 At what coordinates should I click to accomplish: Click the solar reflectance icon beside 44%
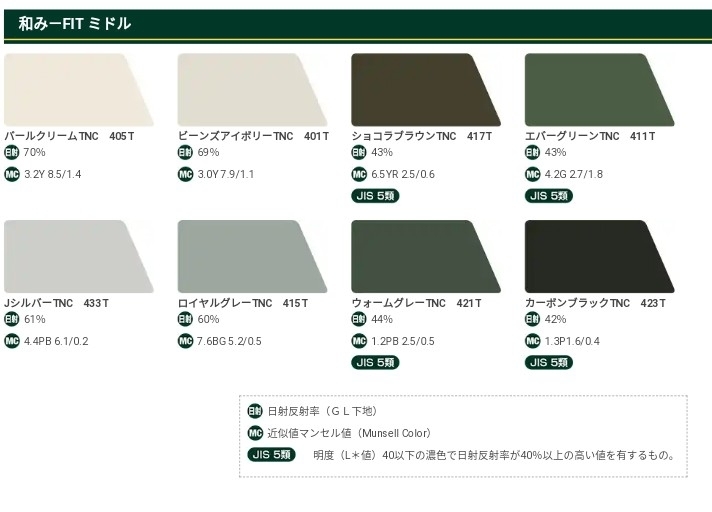tap(359, 320)
